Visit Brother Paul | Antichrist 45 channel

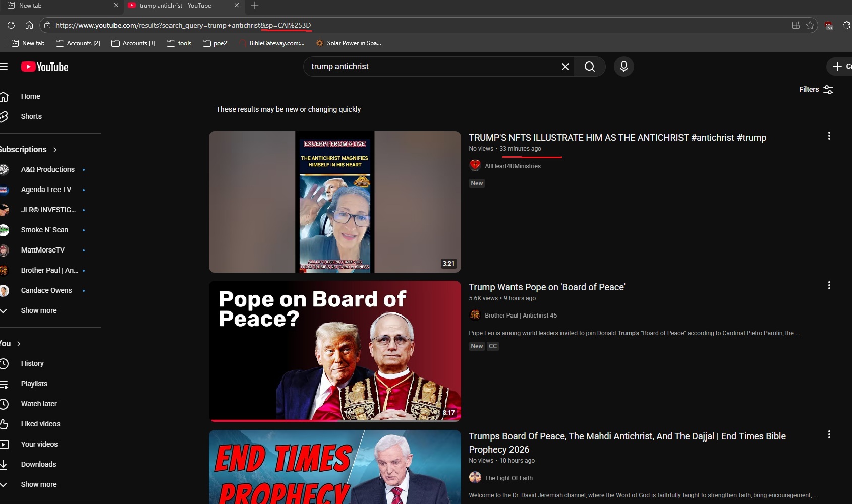[x=521, y=316]
